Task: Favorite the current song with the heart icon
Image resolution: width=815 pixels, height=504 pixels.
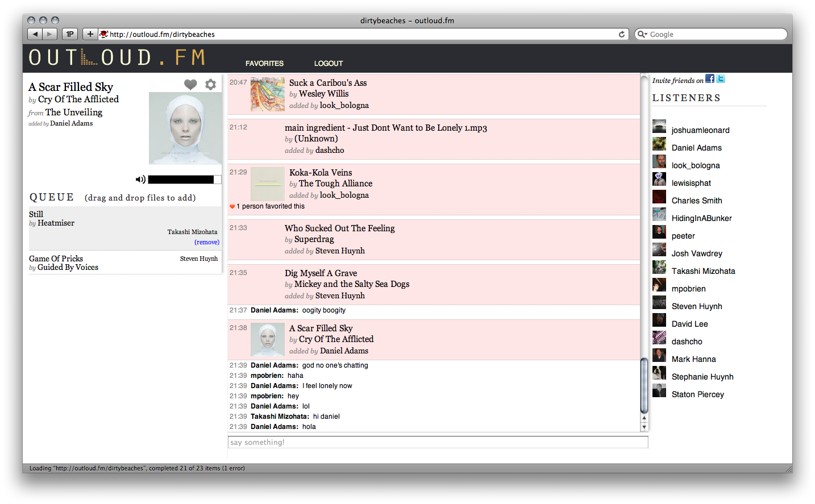Action: pyautogui.click(x=190, y=85)
